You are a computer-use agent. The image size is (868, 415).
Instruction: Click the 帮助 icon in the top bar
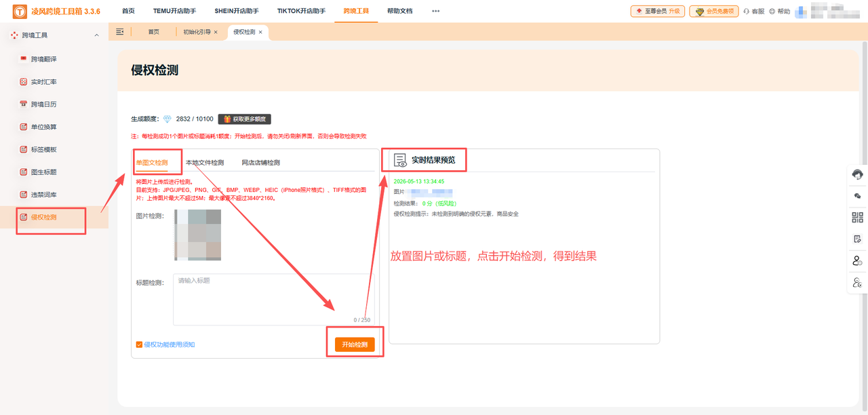(x=772, y=12)
